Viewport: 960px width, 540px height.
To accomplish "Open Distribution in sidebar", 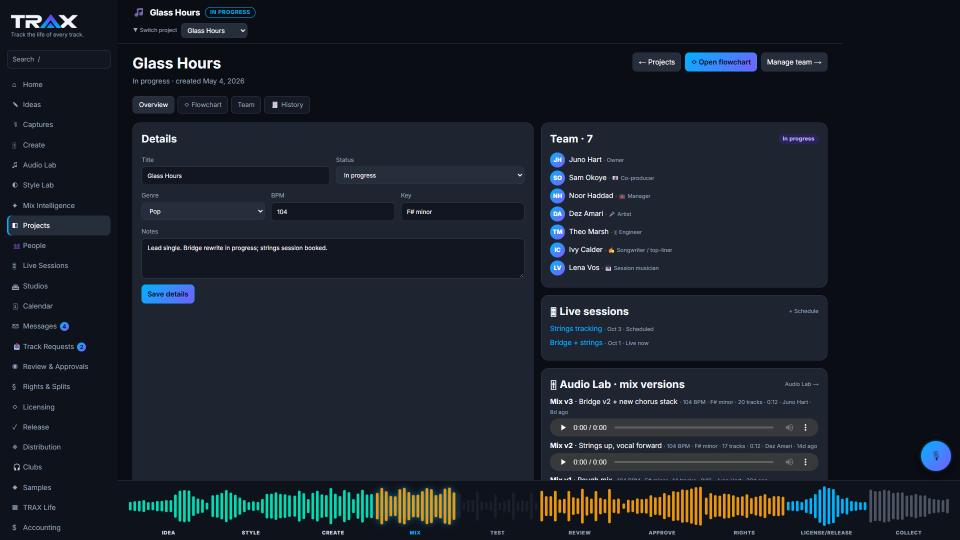I will pyautogui.click(x=59, y=447).
